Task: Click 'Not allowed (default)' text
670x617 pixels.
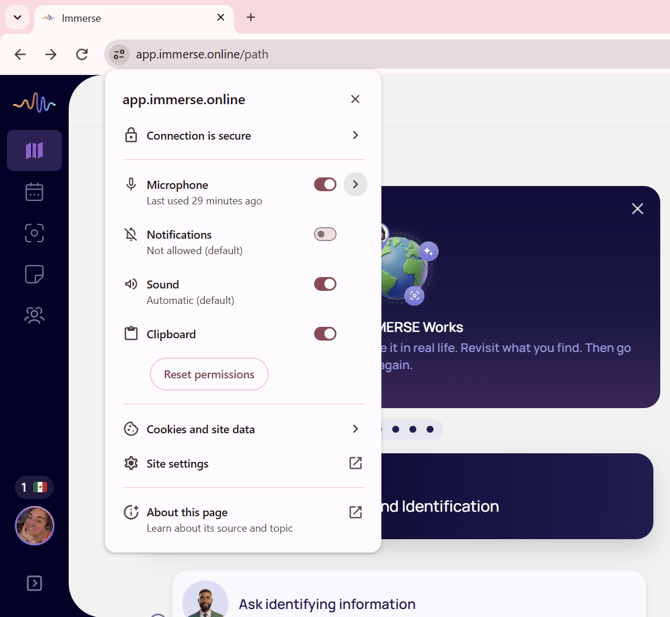Action: coord(194,250)
